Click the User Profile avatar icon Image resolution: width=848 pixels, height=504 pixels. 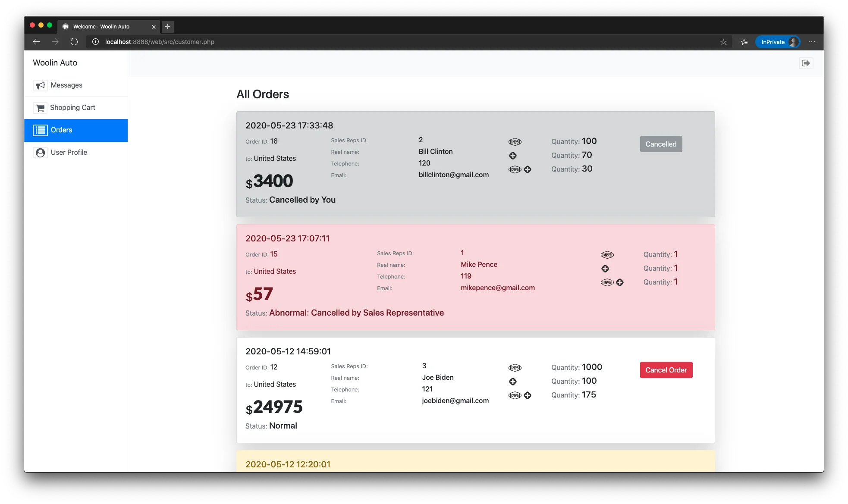[x=41, y=153]
